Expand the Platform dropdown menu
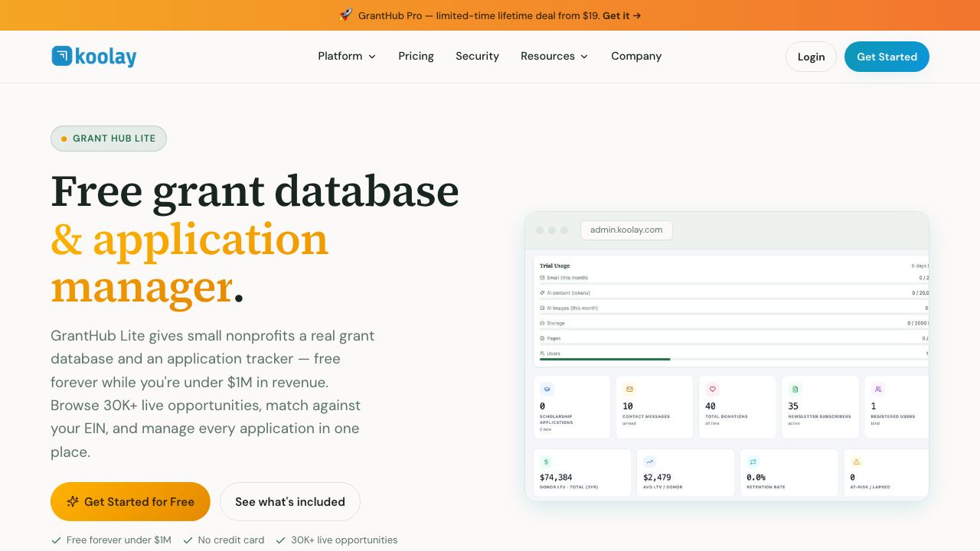This screenshot has height=551, width=980. [x=347, y=56]
